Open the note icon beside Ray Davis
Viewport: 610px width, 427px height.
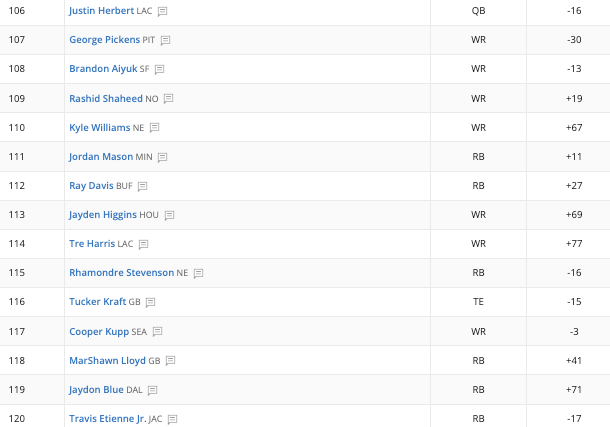coord(142,186)
